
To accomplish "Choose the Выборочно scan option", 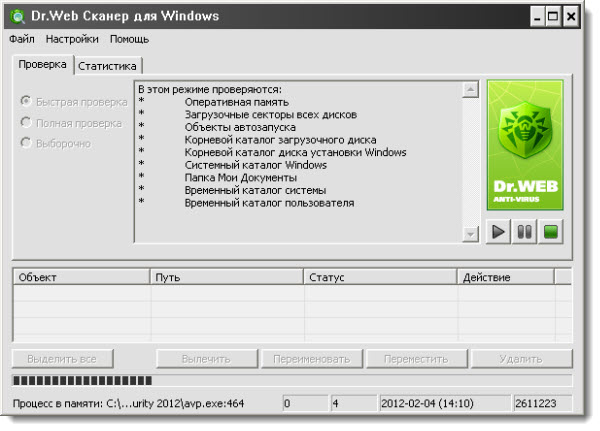I will 27,143.
